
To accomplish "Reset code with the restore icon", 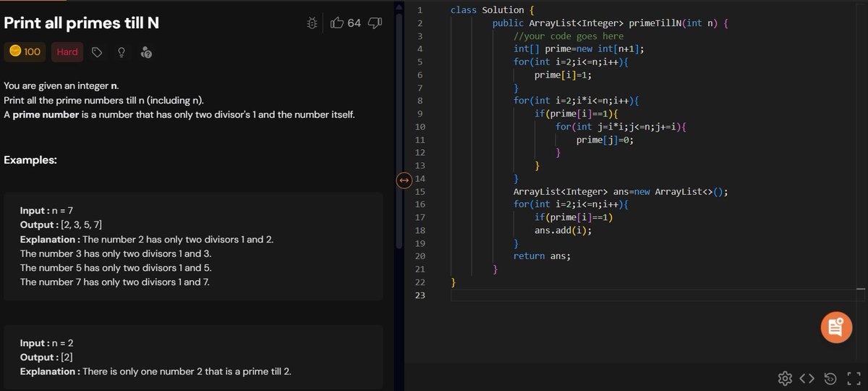I will (x=831, y=379).
